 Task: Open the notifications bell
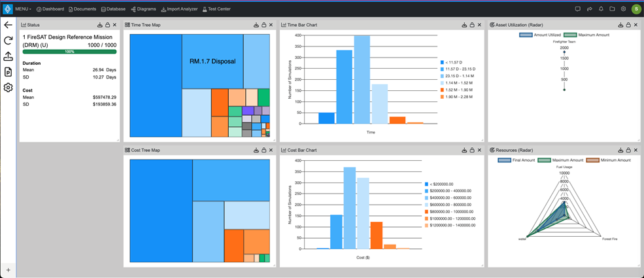(601, 9)
